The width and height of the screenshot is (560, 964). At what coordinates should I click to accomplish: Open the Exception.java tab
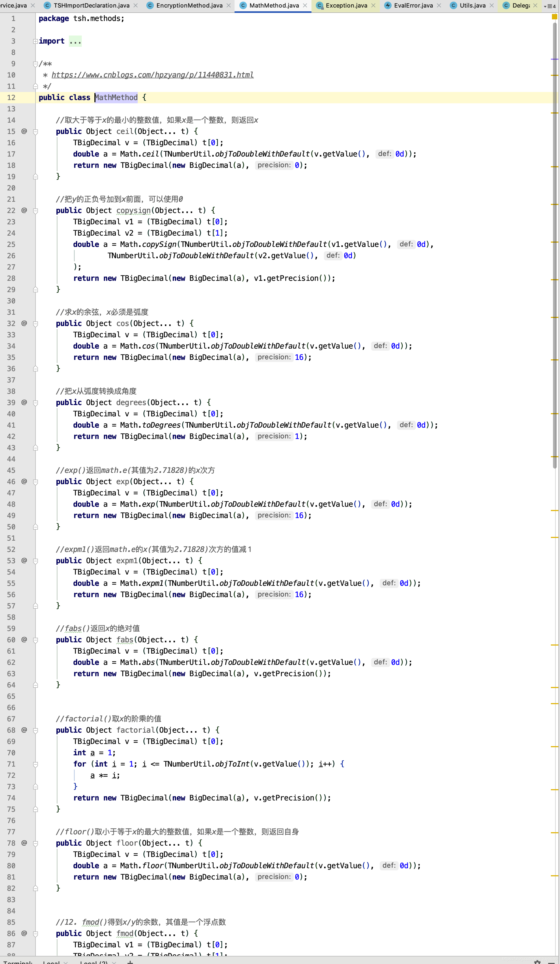pyautogui.click(x=346, y=5)
